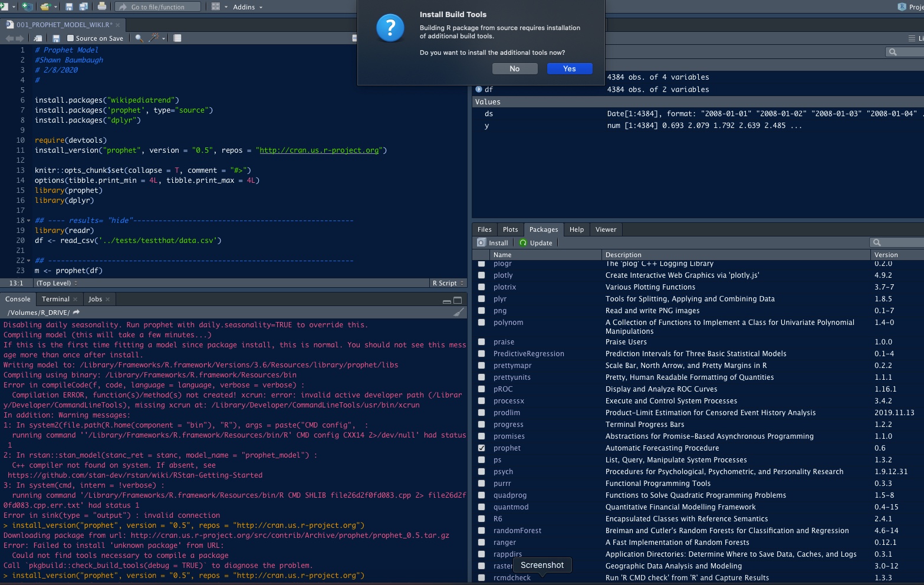Open the Files tab
The width and height of the screenshot is (924, 585).
(x=485, y=229)
